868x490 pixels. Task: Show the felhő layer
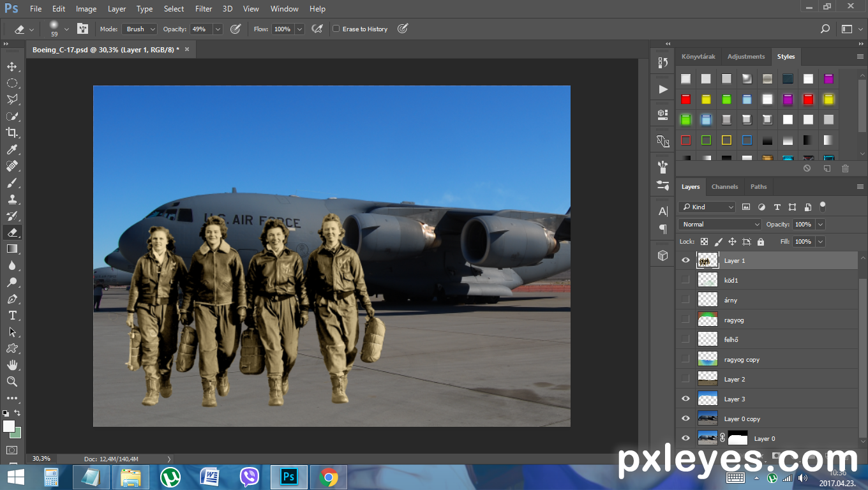click(685, 339)
